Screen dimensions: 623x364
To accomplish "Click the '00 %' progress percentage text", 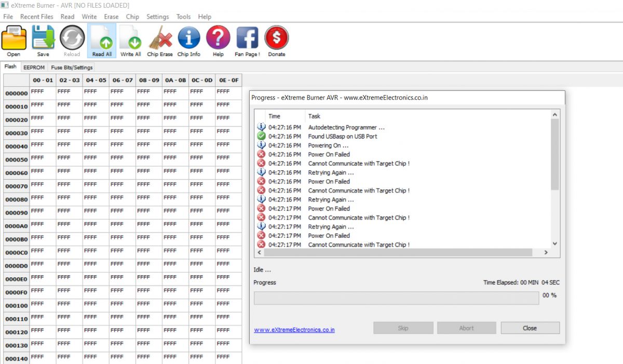I will coord(550,295).
